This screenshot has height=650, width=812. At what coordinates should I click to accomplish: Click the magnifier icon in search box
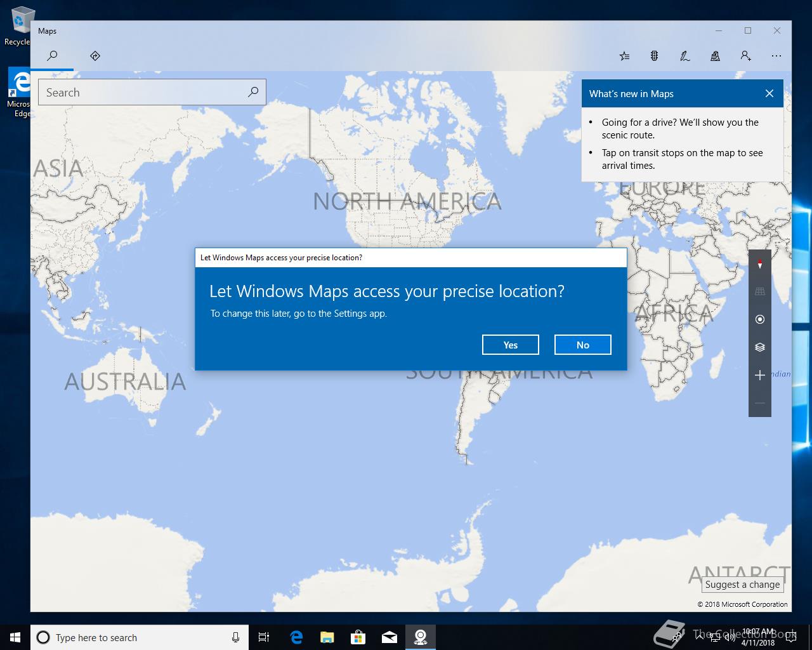[x=253, y=92]
